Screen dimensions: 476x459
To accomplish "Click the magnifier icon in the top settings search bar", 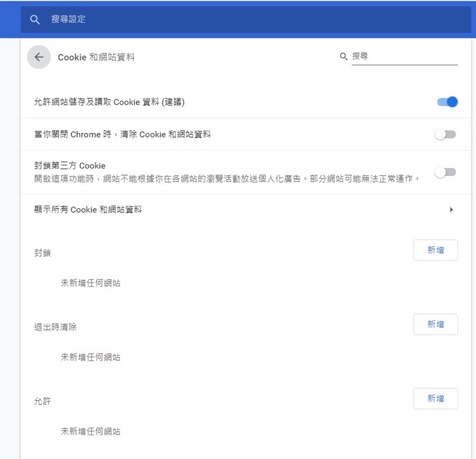I will point(35,19).
